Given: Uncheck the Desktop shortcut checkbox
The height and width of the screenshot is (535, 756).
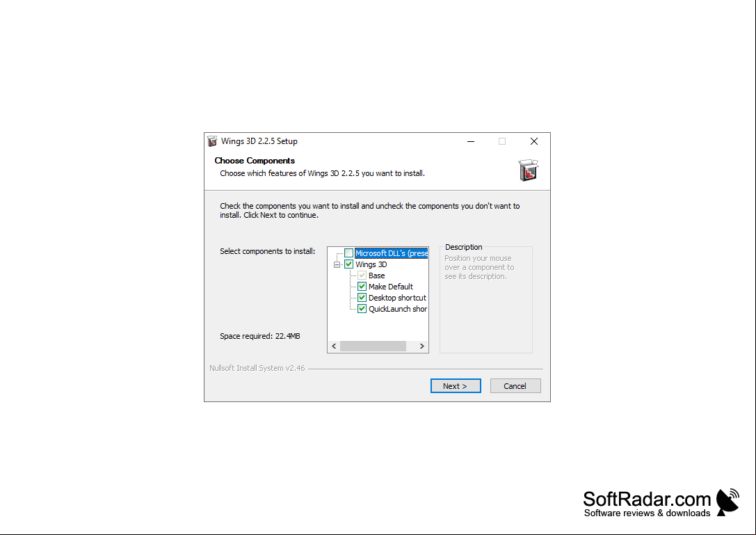Looking at the screenshot, I should [x=362, y=298].
